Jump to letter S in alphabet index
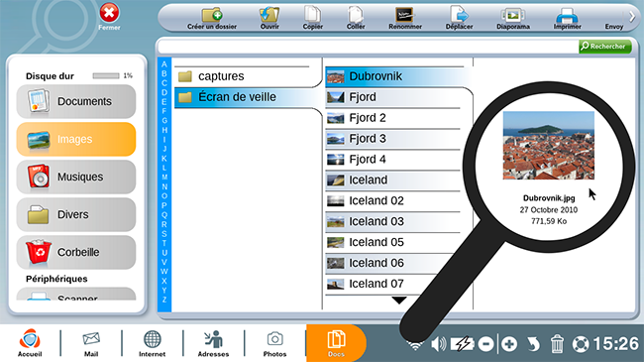The image size is (644, 362). [164, 234]
